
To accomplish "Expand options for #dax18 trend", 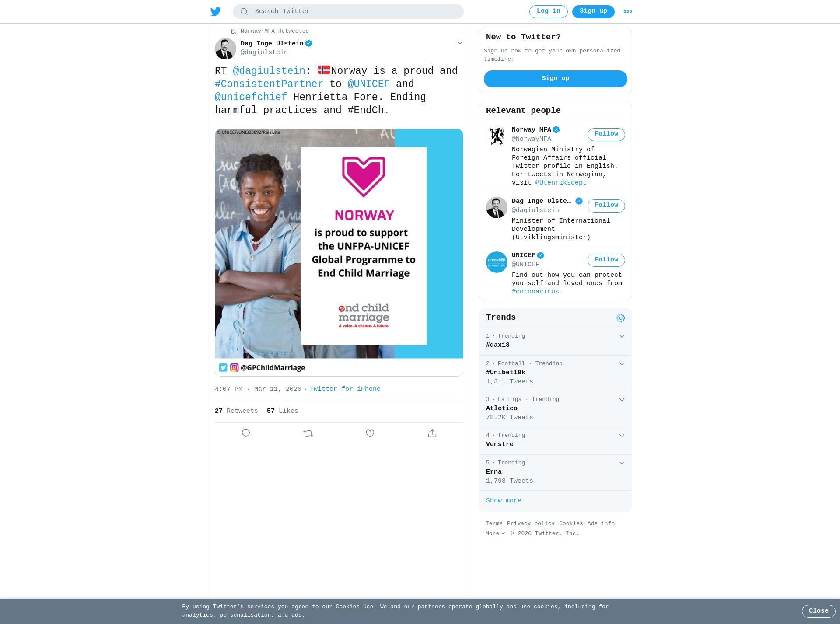I will click(x=622, y=336).
